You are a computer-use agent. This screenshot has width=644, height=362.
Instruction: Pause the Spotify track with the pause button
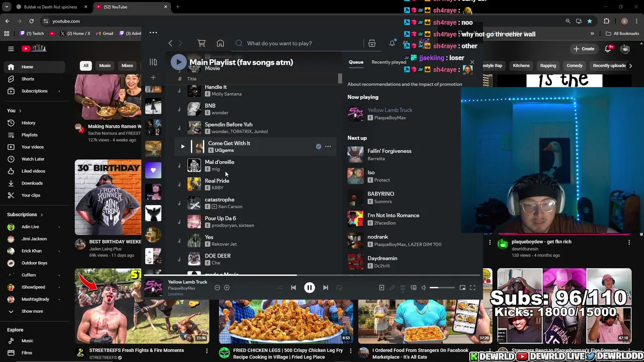(x=309, y=288)
